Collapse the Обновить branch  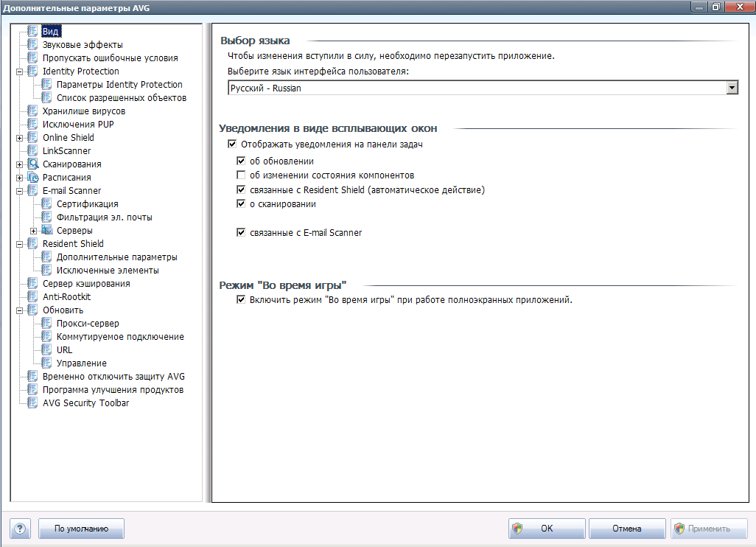click(x=20, y=310)
